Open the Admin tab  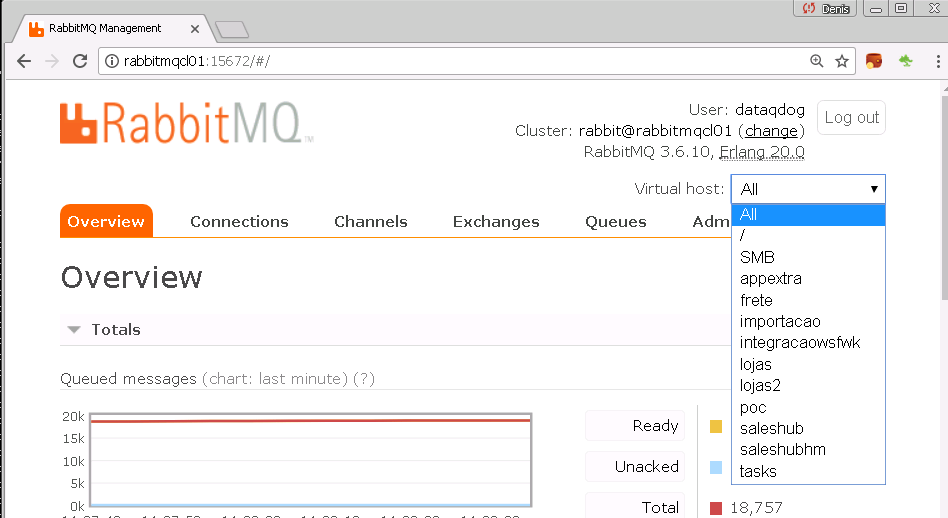click(x=711, y=222)
